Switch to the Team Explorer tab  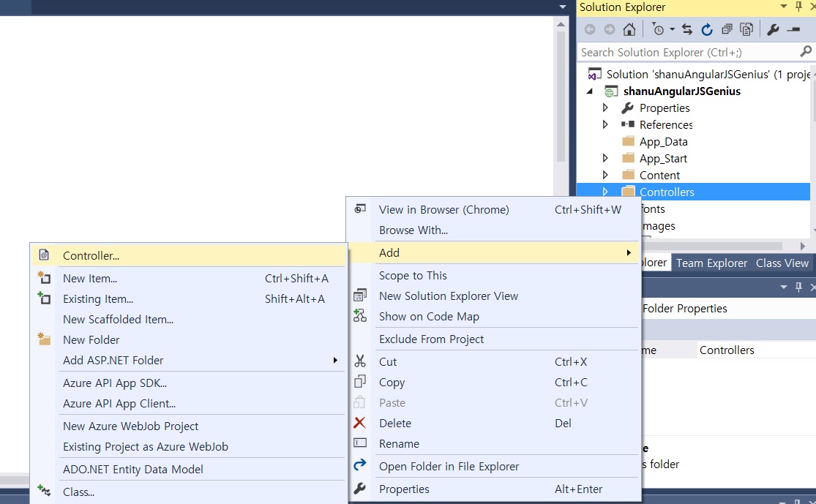711,263
